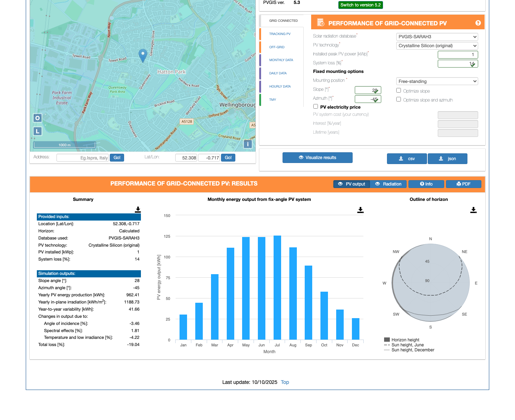Switch to the HOURLY DATA tab
The width and height of the screenshot is (515, 420).
[x=280, y=86]
